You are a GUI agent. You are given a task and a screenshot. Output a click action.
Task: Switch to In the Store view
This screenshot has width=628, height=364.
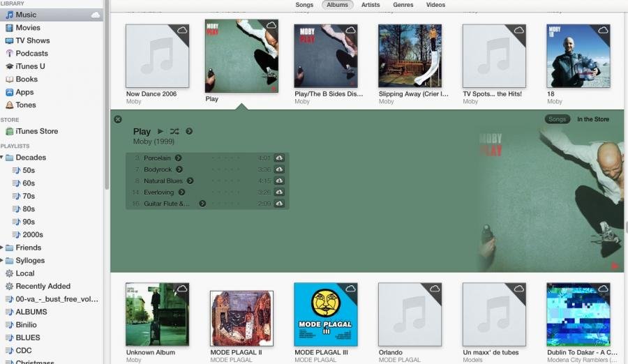[592, 119]
